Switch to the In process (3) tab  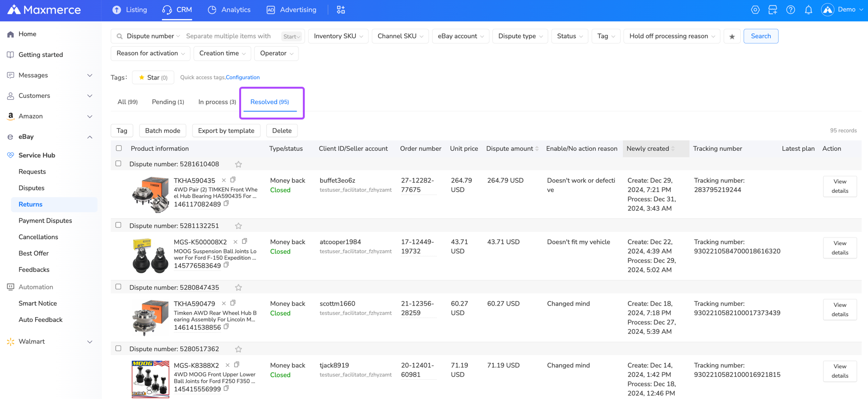[217, 102]
